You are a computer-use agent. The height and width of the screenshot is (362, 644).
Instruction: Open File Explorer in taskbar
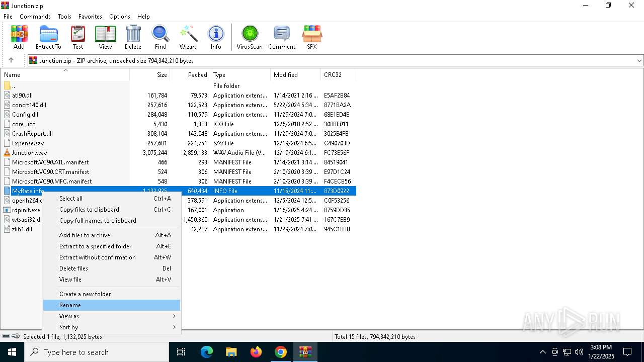point(231,352)
